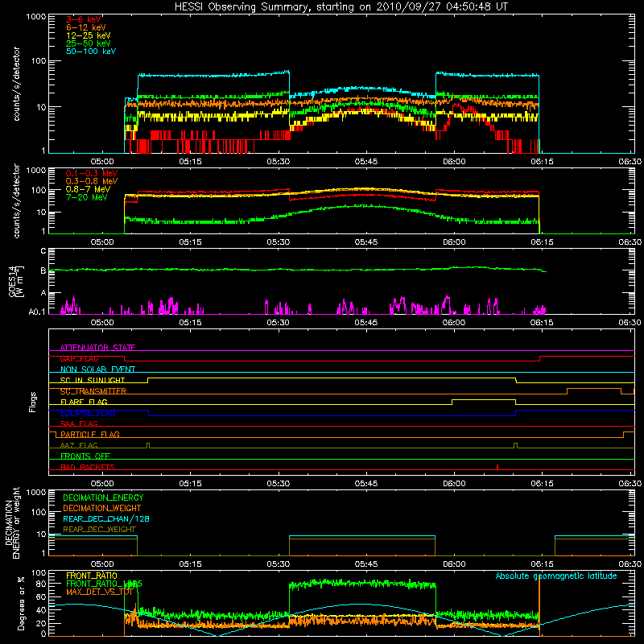Click the raised FLARE_FLAG step segment
This screenshot has height=644, width=644.
coord(484,399)
